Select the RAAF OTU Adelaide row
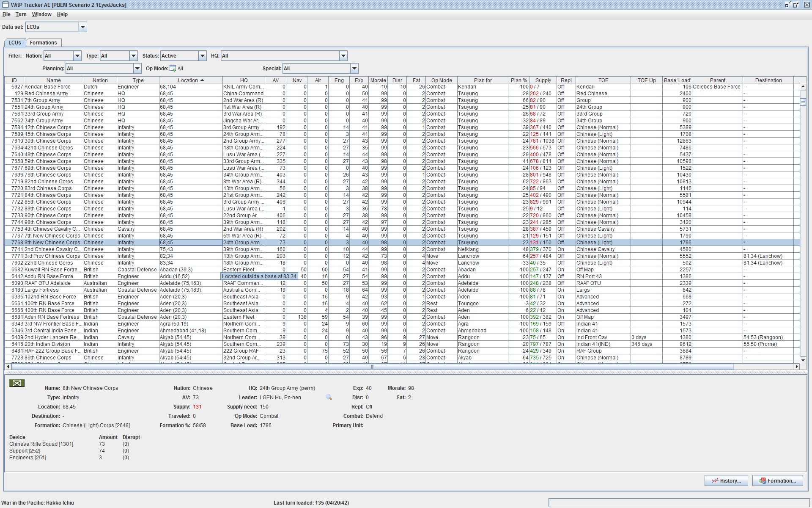The width and height of the screenshot is (812, 508). coord(402,283)
